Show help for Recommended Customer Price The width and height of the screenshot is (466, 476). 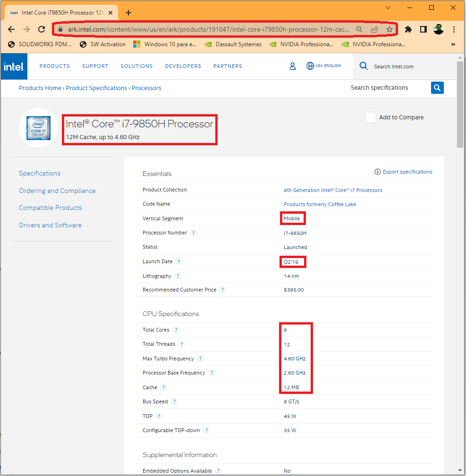[x=222, y=290]
